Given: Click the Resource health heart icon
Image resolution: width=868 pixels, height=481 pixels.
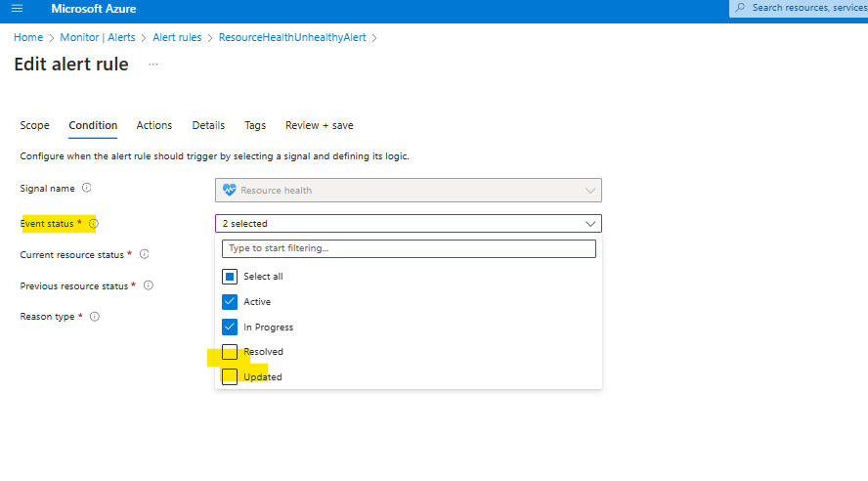Looking at the screenshot, I should 229,190.
